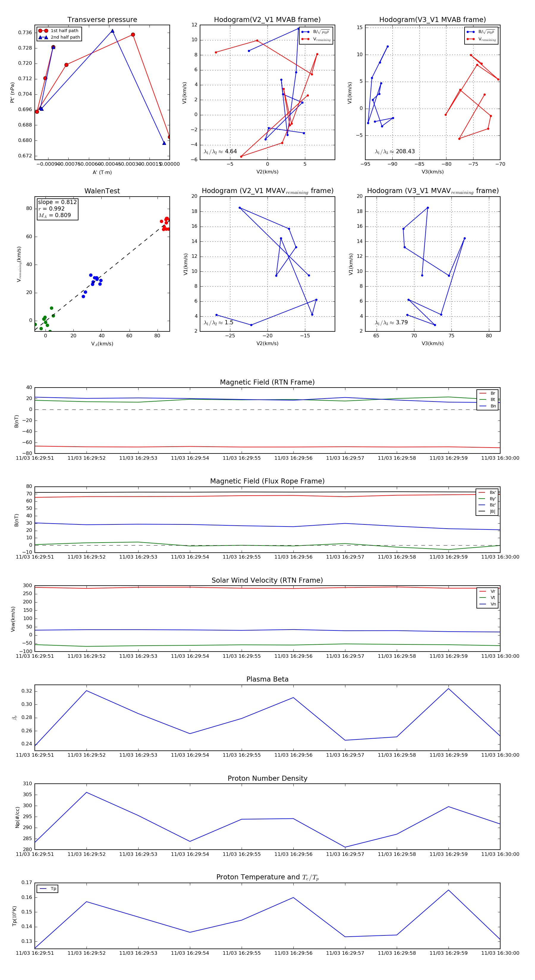Click "V2(km/s)" label under V2_V1 MVAVremaining hodogram
This screenshot has width=535, height=980.
pos(267,344)
